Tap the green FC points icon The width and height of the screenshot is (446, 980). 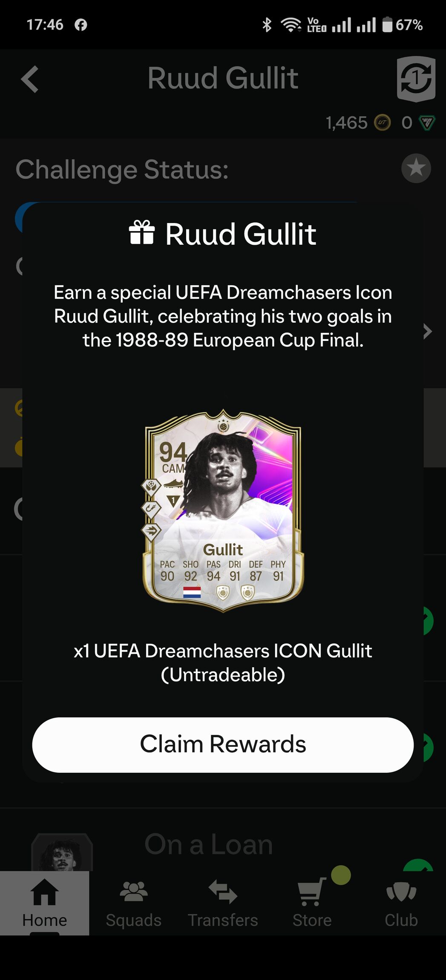tap(427, 123)
